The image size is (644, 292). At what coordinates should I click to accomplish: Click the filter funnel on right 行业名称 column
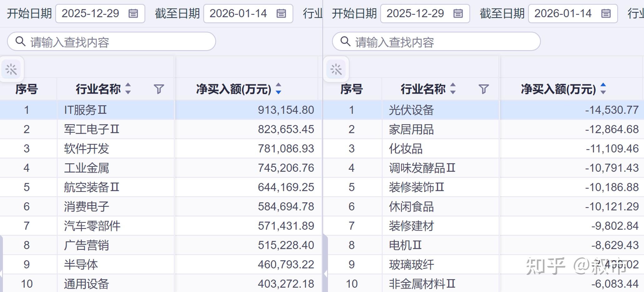click(x=483, y=90)
